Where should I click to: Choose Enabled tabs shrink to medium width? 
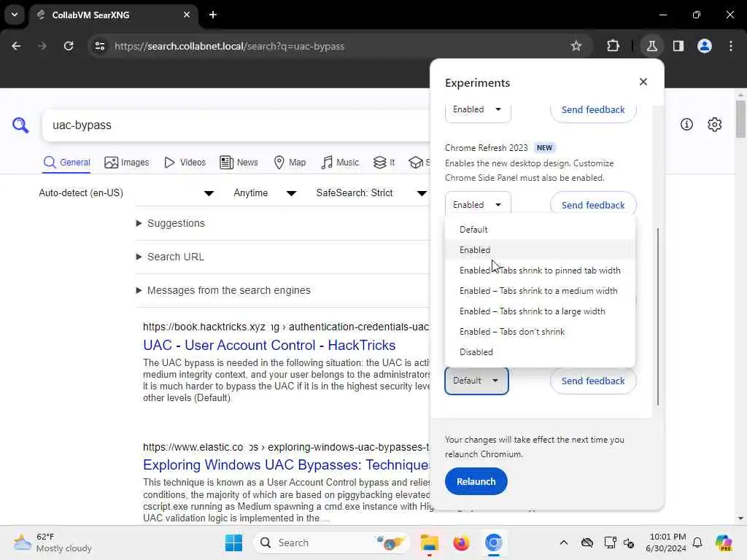[540, 291]
